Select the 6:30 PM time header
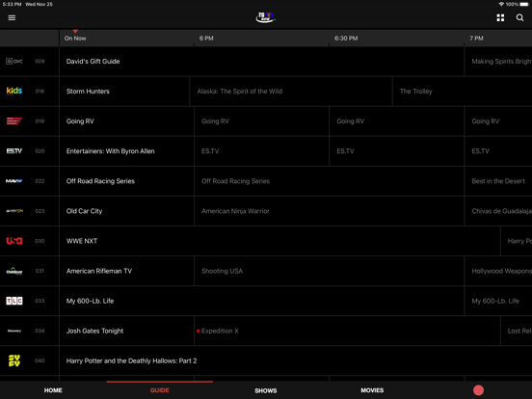The image size is (532, 399). tap(346, 38)
